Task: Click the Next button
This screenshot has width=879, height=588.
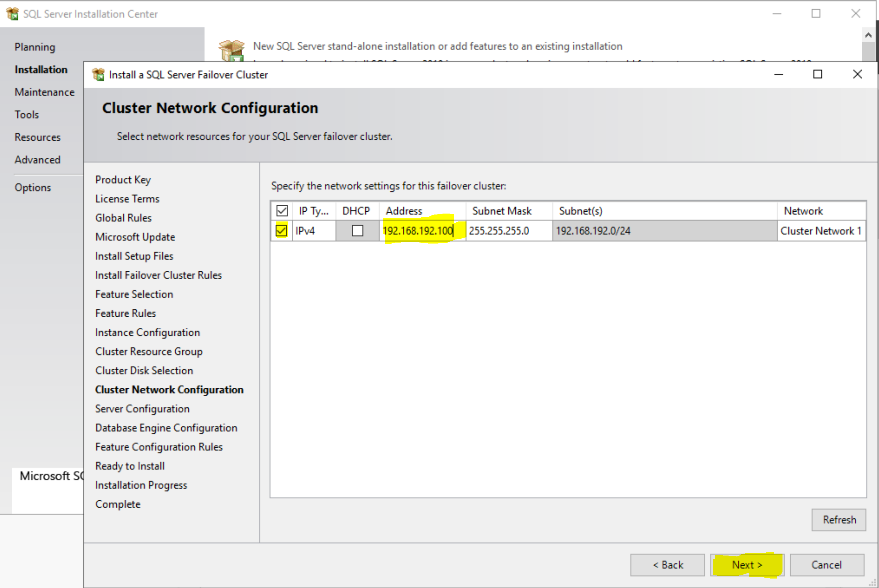Action: tap(747, 565)
